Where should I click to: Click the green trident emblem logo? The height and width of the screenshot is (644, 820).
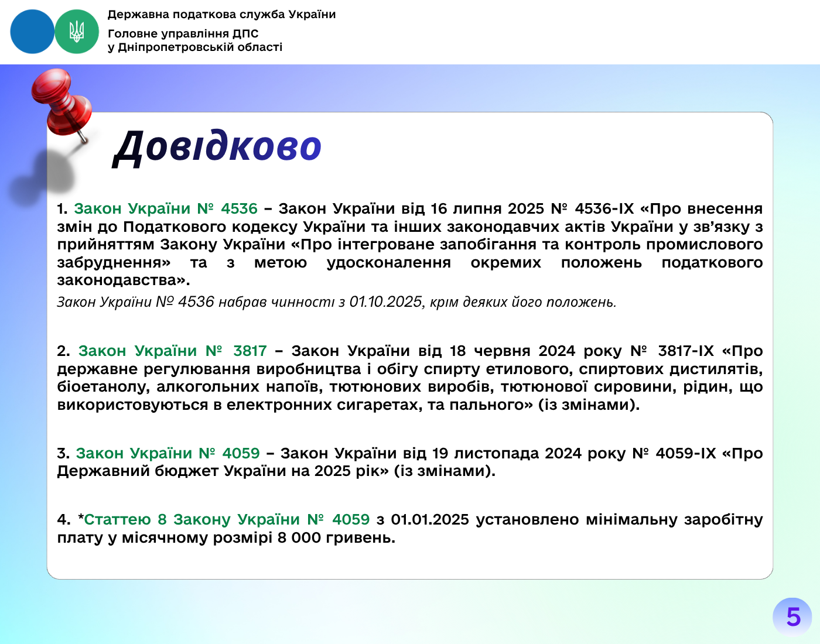coord(77,32)
